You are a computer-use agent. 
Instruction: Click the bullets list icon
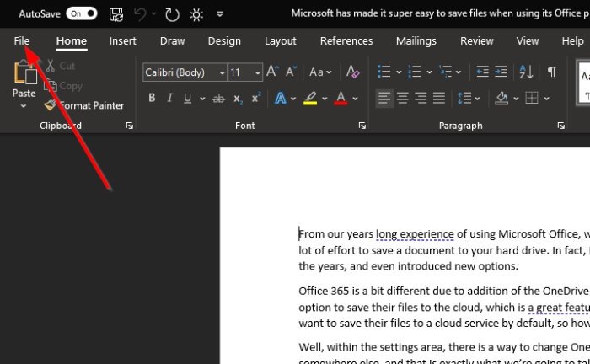383,72
